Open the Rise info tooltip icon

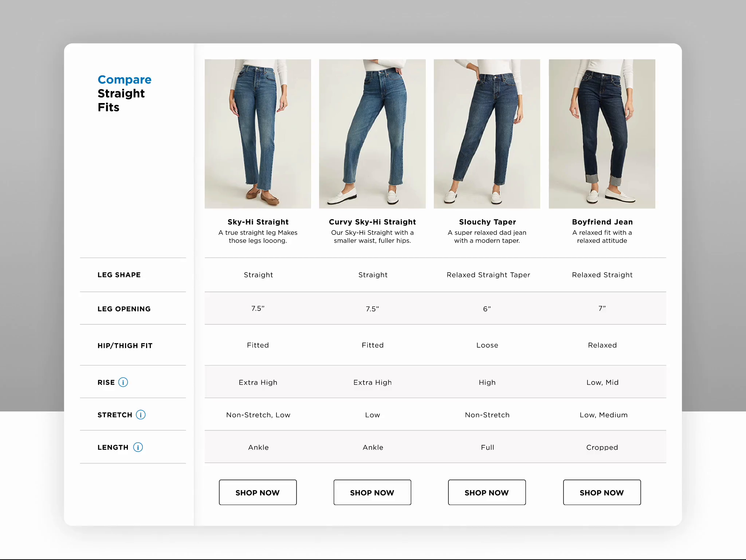[123, 382]
